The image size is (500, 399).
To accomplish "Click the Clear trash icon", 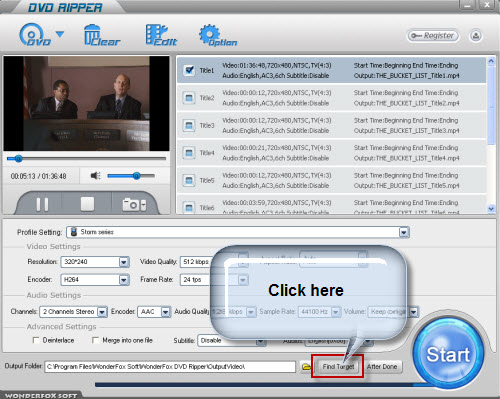I will click(x=101, y=35).
